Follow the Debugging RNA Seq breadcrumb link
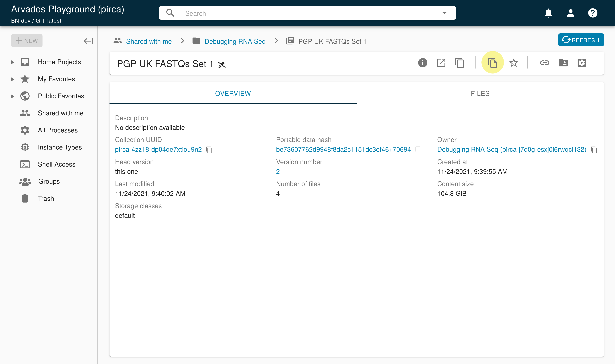615x364 pixels. (235, 42)
